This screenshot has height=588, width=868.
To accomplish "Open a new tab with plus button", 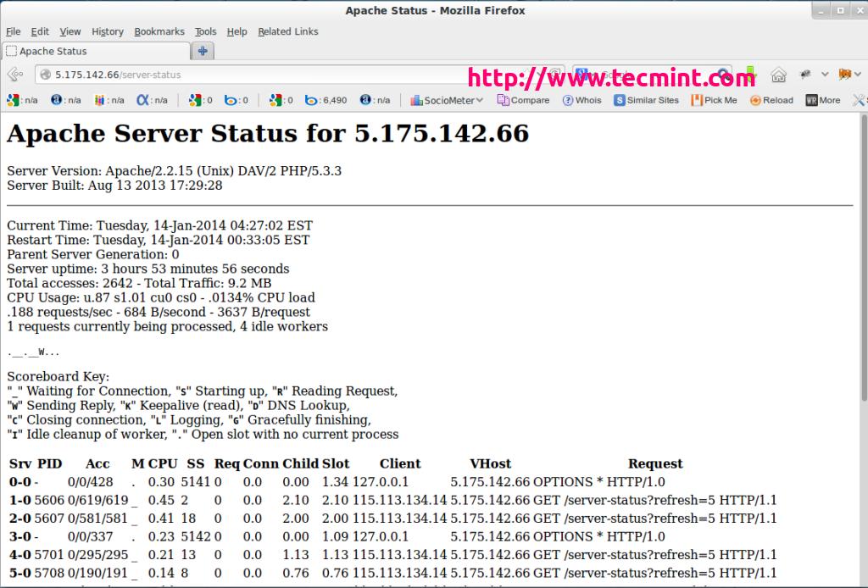I will [x=203, y=51].
